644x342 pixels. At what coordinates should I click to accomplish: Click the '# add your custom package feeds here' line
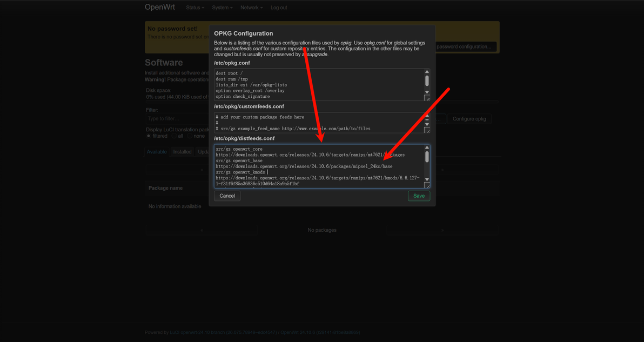point(260,117)
